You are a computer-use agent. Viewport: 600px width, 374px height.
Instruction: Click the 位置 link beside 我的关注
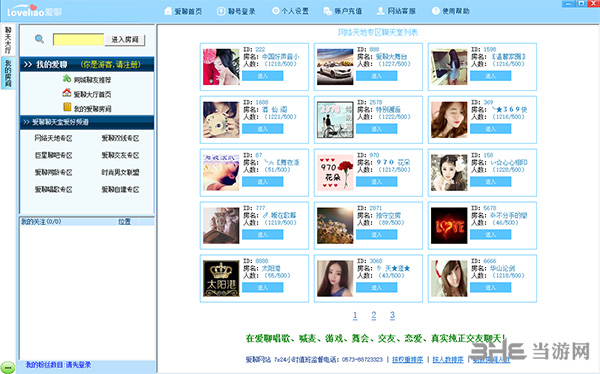pos(124,222)
